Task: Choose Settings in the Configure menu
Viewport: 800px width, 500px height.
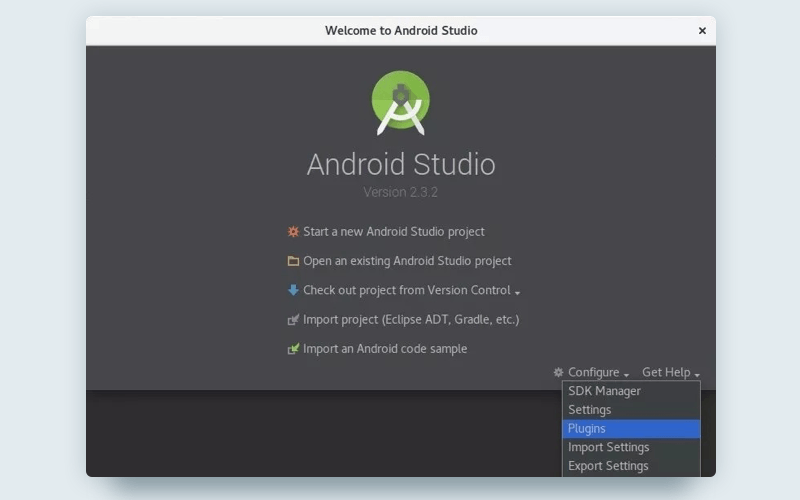Action: click(x=631, y=410)
